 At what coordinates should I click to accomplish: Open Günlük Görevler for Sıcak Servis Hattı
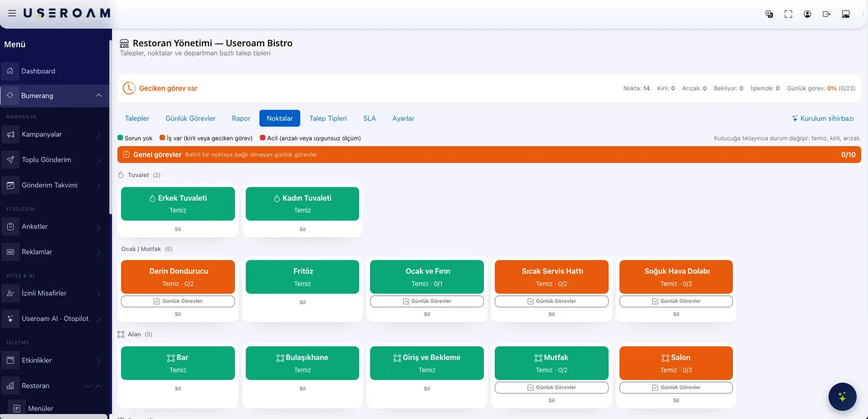point(552,301)
